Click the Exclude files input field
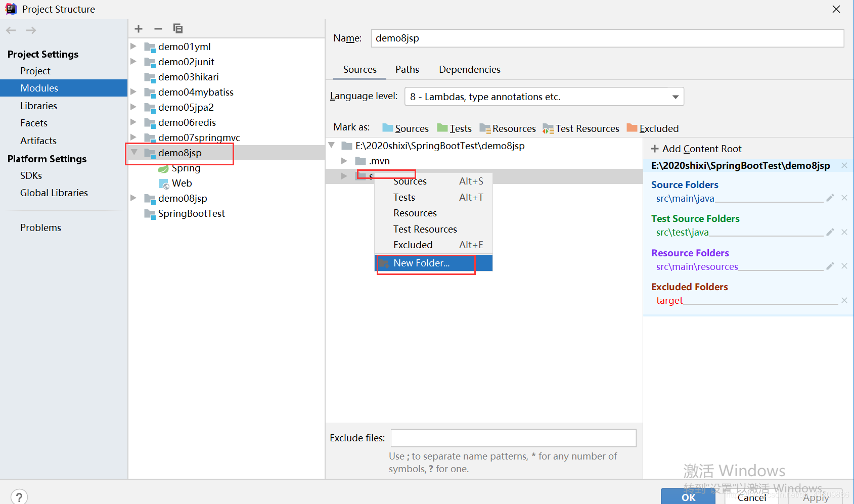 [513, 438]
